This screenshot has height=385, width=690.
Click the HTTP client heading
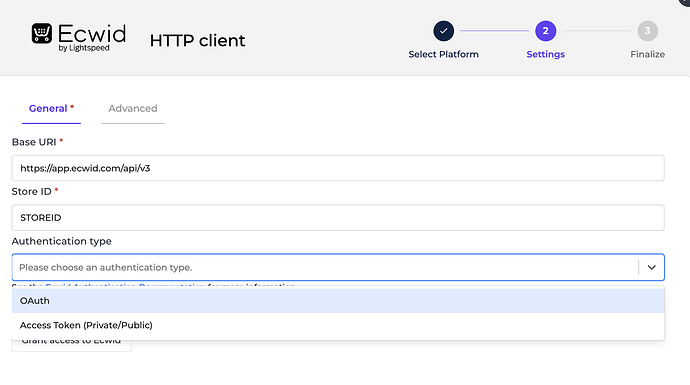(198, 40)
